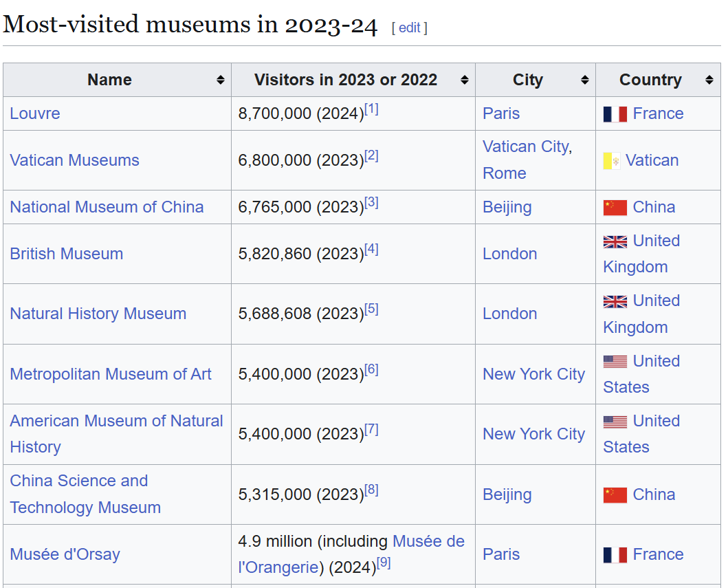
Task: Open Metropolitan Museum of Art link
Action: coord(111,374)
